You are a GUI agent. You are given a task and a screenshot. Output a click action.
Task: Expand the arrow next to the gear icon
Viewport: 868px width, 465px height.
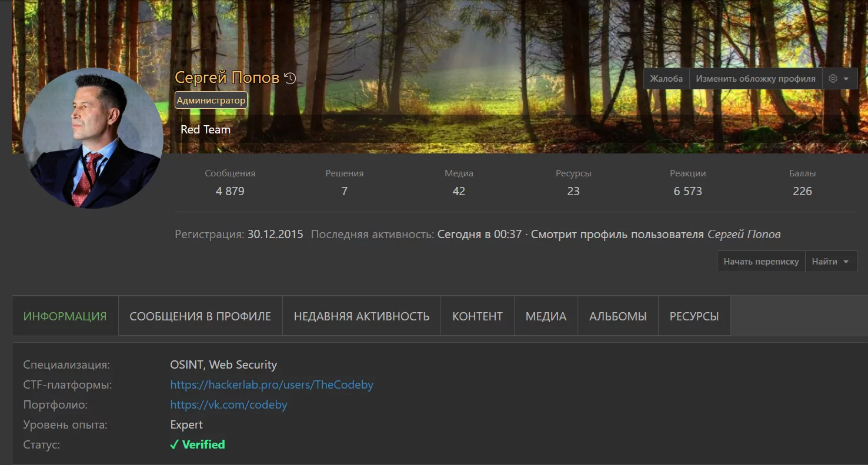(x=847, y=78)
